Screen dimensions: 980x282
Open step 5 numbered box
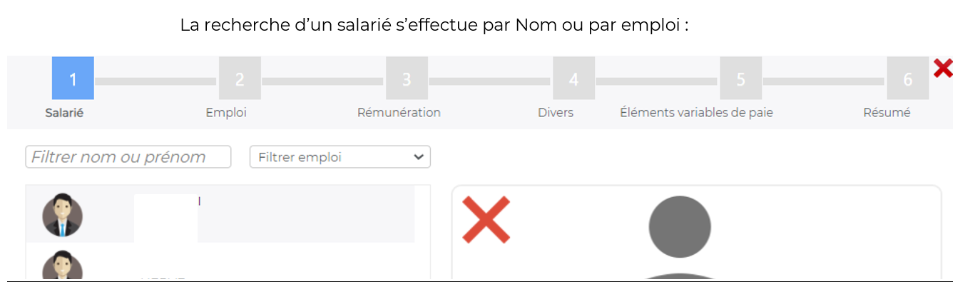point(740,79)
